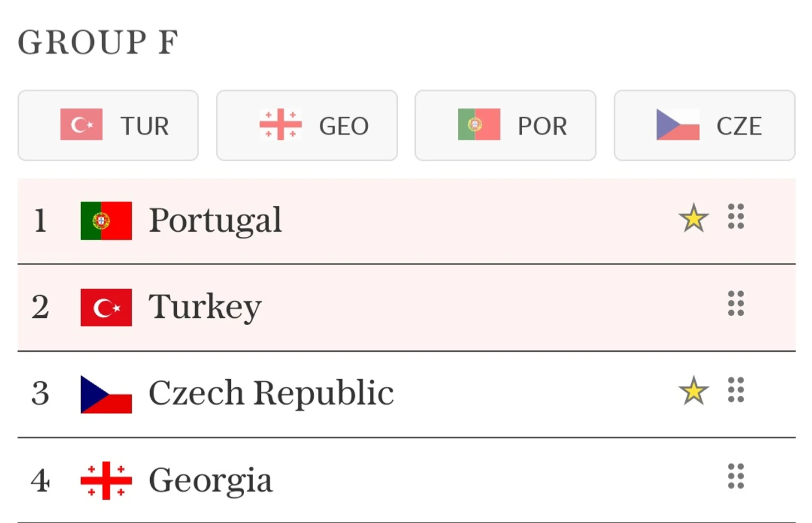
Task: Click the Turkey team name
Action: 205,307
